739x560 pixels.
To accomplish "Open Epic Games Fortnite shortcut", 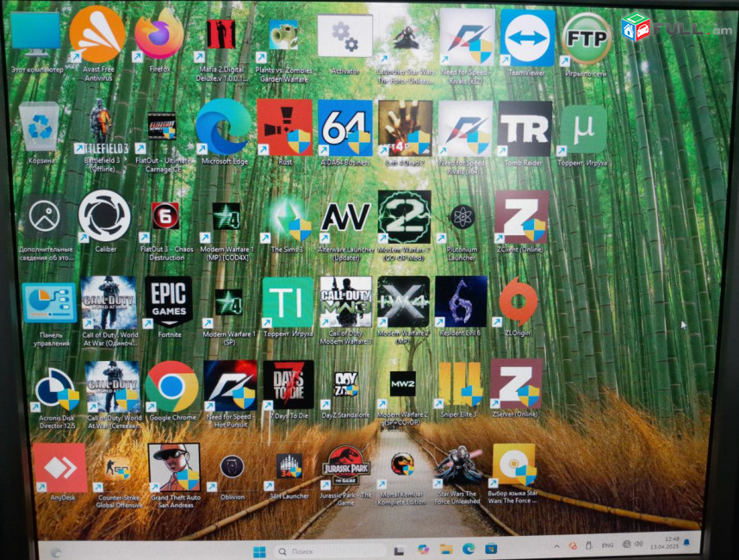I will pyautogui.click(x=169, y=302).
